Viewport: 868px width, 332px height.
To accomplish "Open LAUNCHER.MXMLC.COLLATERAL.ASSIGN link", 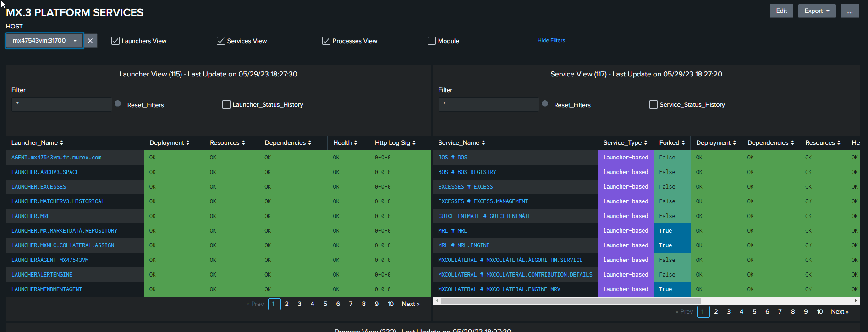I will [63, 245].
